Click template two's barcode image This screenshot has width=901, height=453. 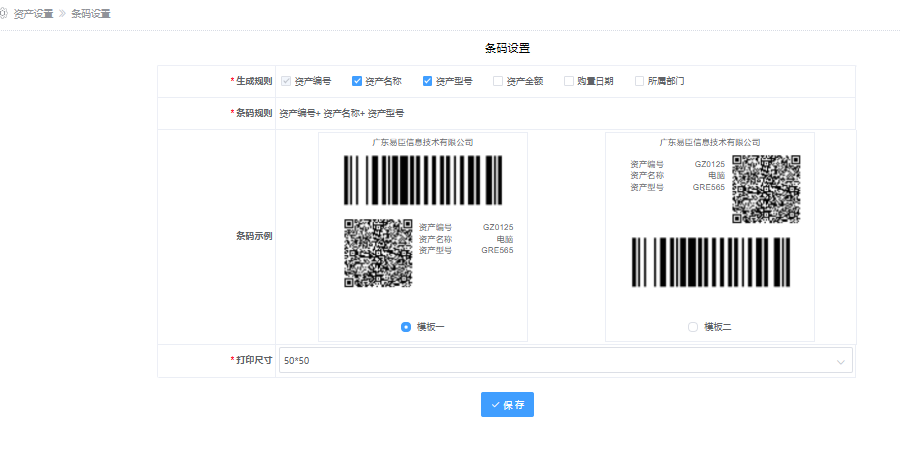click(711, 262)
